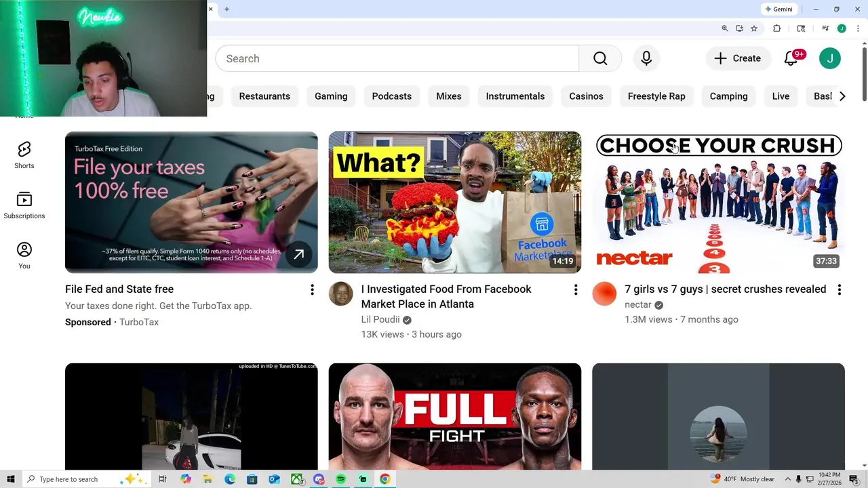This screenshot has width=868, height=488.
Task: Open Outlook from the taskbar
Action: (x=274, y=479)
